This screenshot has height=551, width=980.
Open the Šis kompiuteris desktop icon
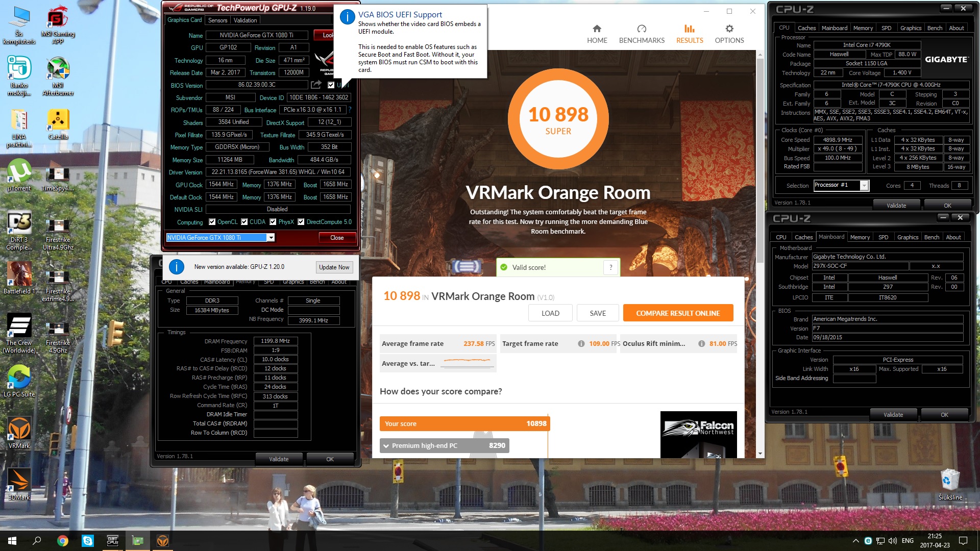tap(19, 24)
